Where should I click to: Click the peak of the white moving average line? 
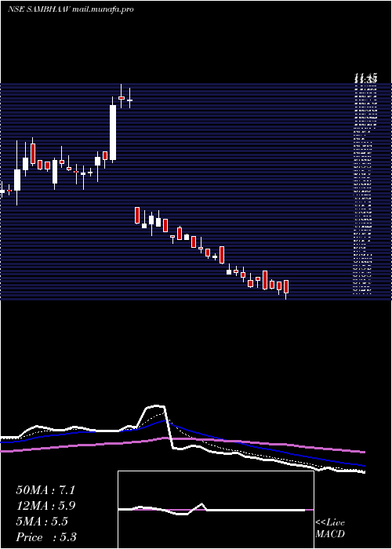pos(156,406)
